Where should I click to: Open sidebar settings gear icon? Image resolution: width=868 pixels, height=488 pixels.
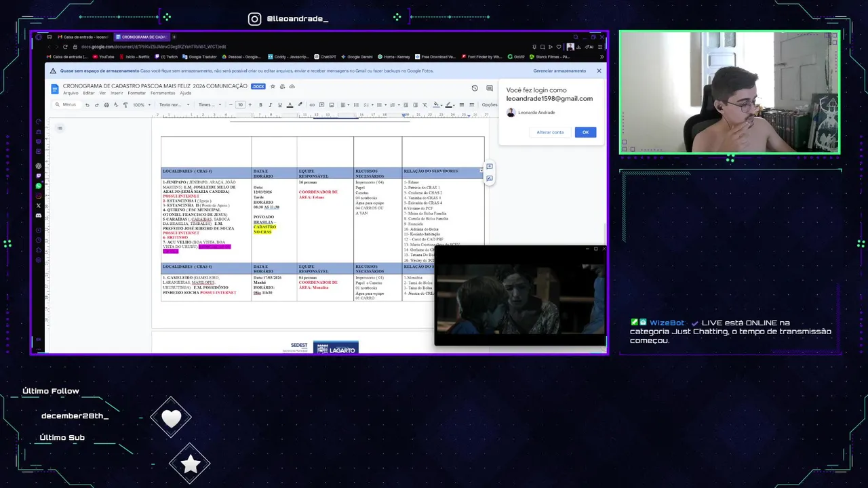39,260
